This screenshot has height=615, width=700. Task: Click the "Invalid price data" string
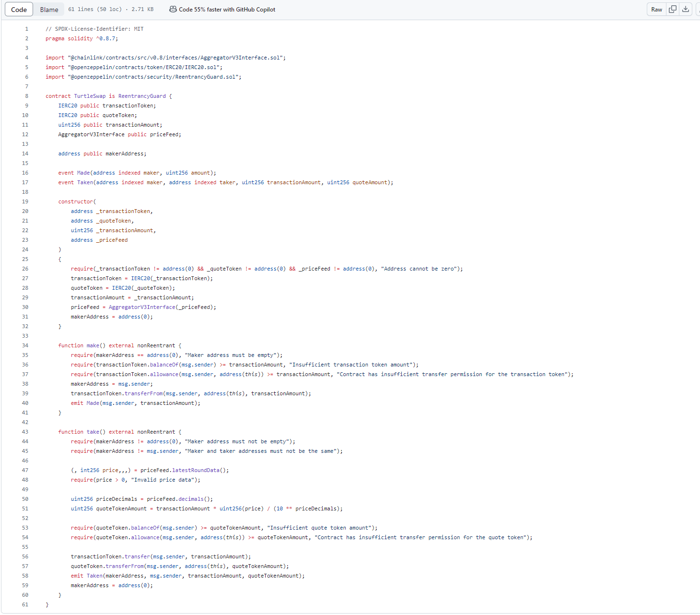click(163, 480)
